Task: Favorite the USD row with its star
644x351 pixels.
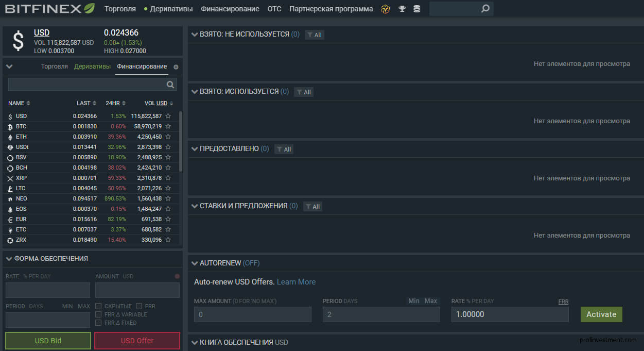Action: (x=168, y=116)
